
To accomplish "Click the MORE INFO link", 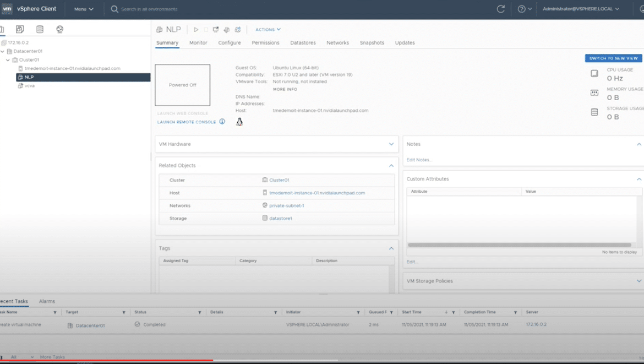I will point(285,89).
